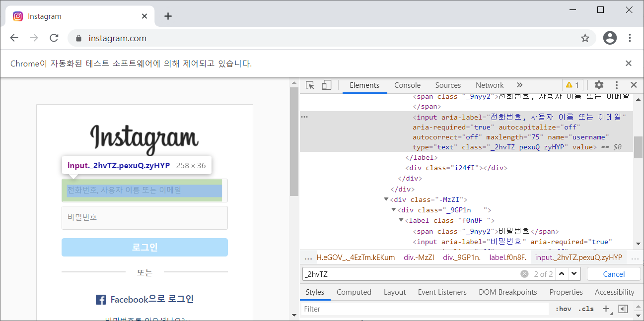Go to previous search result arrow
The height and width of the screenshot is (321, 644).
pos(562,274)
